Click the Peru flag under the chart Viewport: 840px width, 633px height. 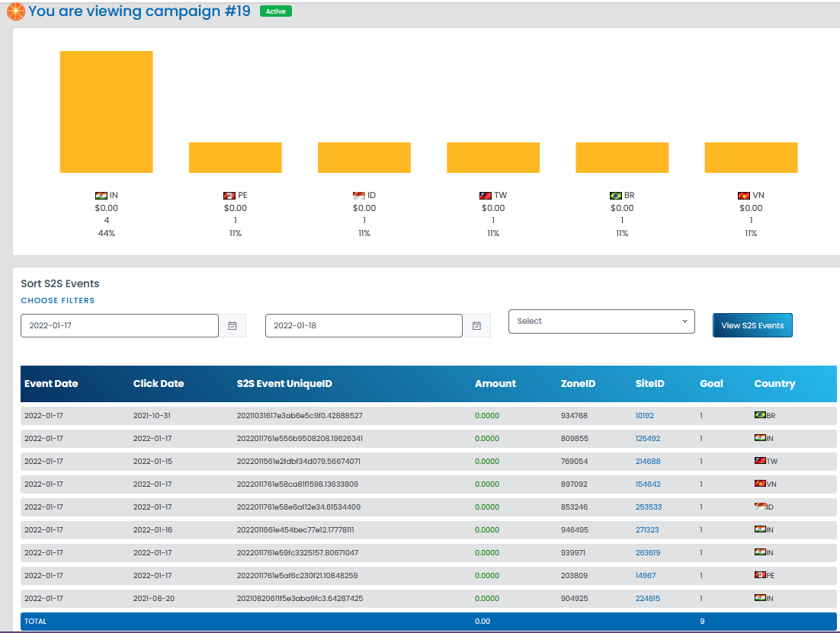coord(229,196)
